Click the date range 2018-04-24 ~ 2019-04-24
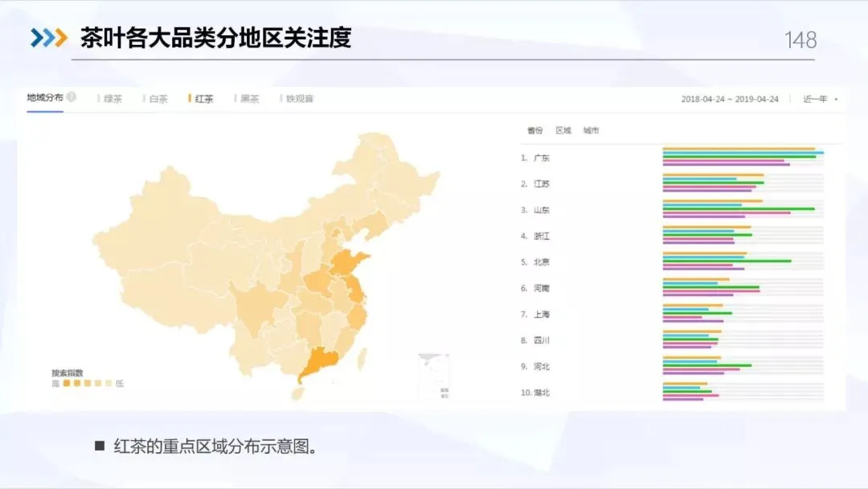Image resolution: width=868 pixels, height=489 pixels. tap(730, 99)
